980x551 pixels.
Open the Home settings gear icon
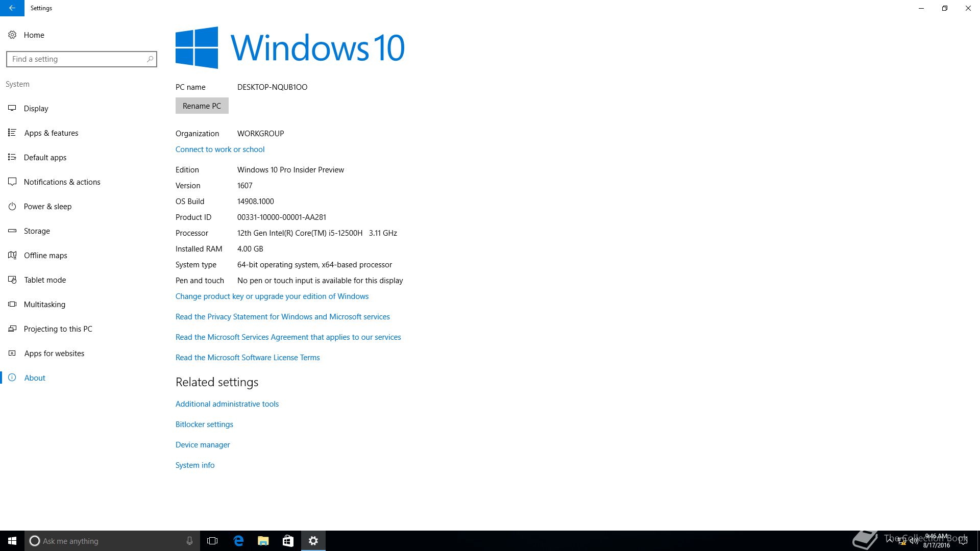click(12, 35)
